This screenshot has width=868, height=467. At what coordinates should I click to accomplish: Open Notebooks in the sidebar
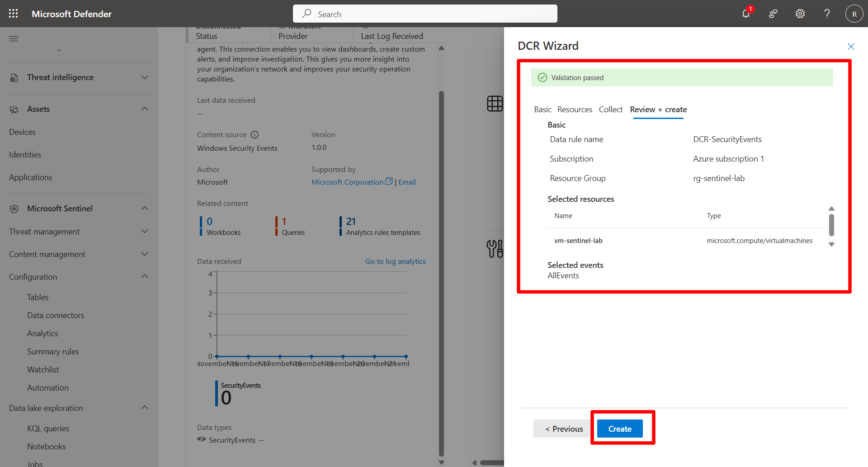pos(46,446)
